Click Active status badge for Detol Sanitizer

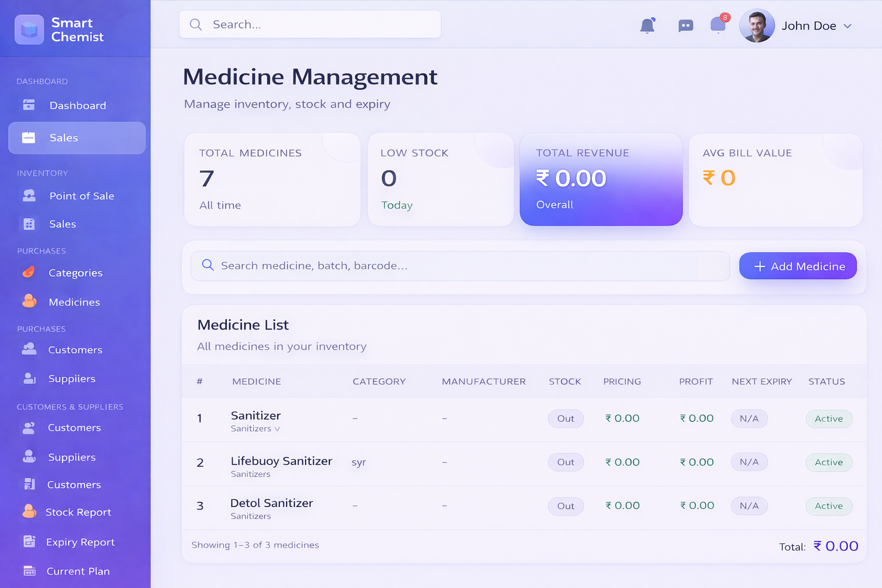[829, 506]
